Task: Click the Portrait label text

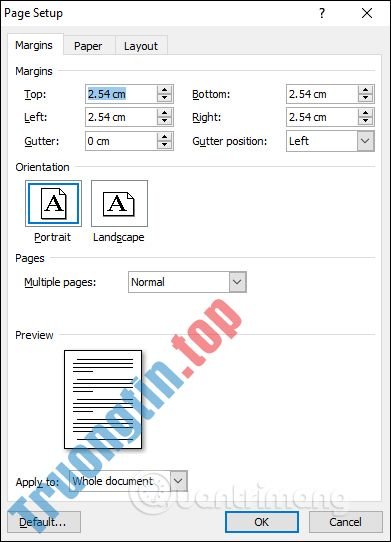Action: 53,237
